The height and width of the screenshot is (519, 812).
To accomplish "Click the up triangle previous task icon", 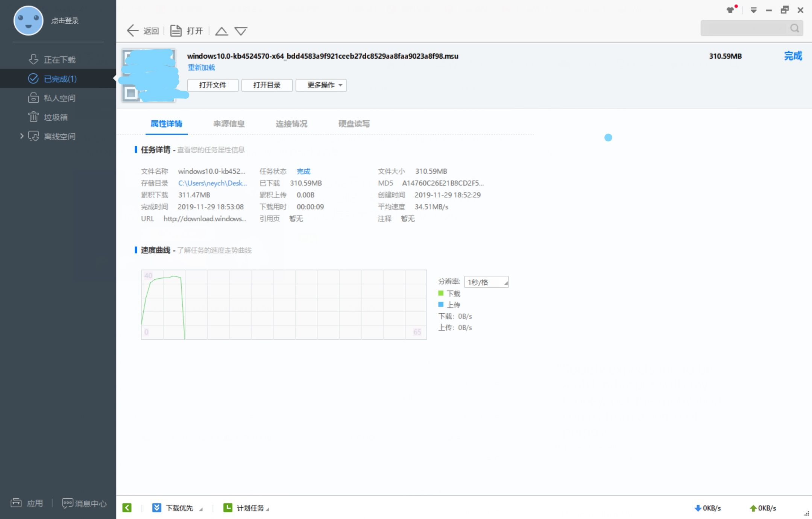I will pos(222,31).
